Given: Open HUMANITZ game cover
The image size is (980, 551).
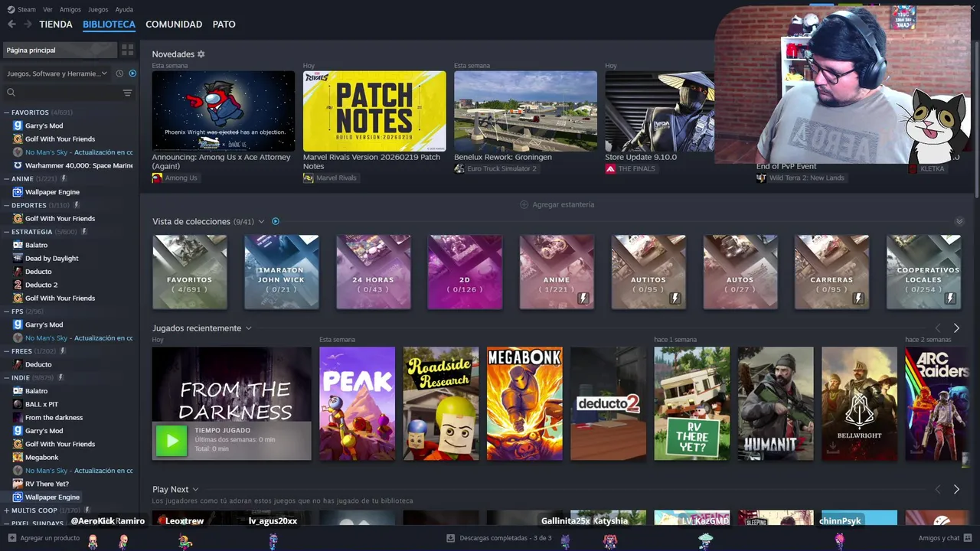Looking at the screenshot, I should coord(776,404).
